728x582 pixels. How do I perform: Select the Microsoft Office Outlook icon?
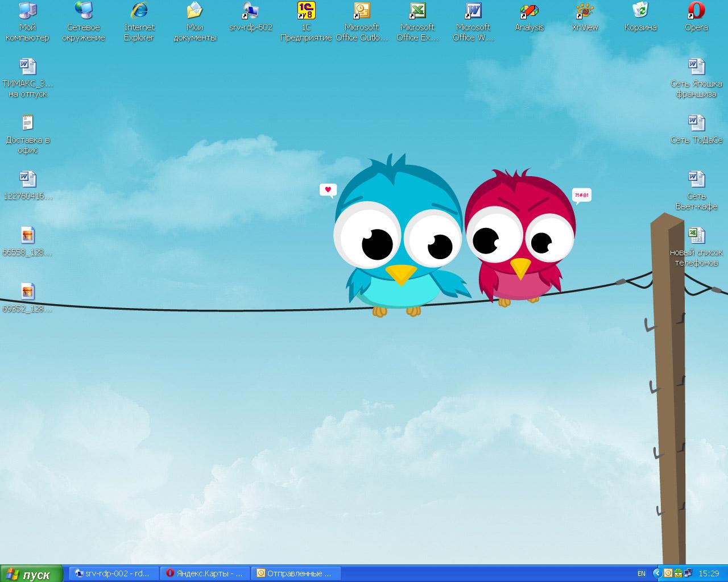362,11
